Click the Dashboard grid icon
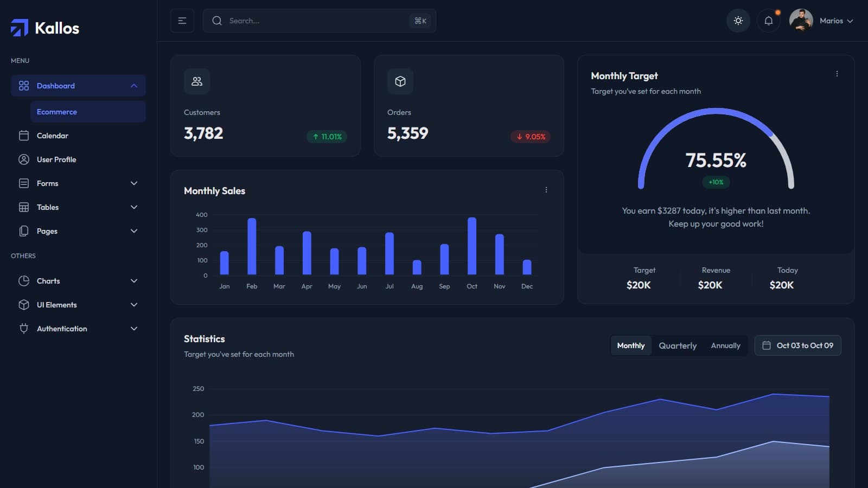The height and width of the screenshot is (488, 868). point(24,86)
